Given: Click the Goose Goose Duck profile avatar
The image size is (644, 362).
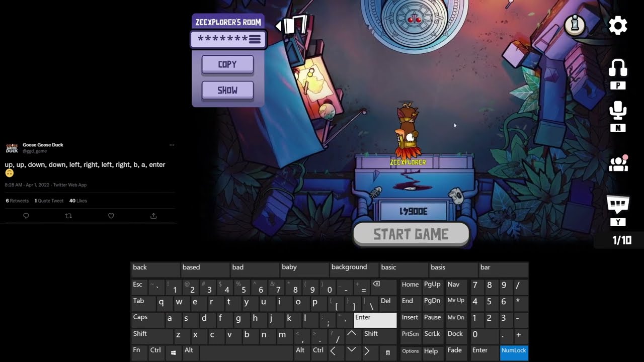Looking at the screenshot, I should tap(12, 148).
